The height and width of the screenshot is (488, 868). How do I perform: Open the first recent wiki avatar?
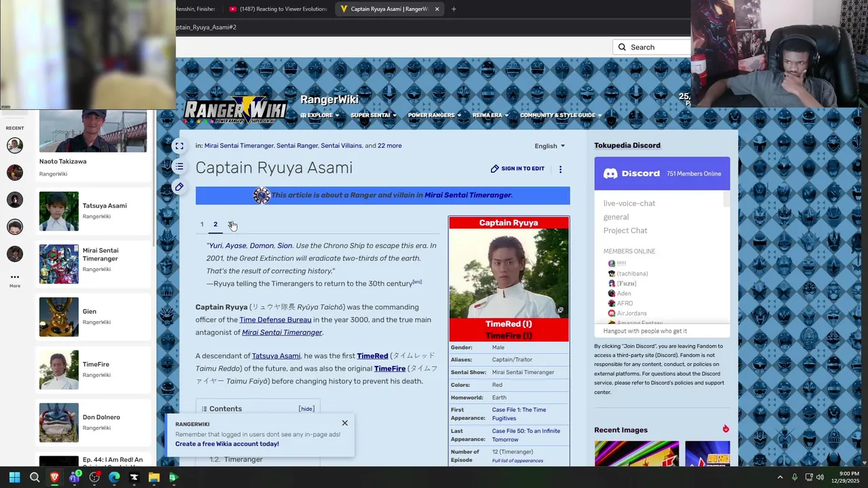pos(15,145)
